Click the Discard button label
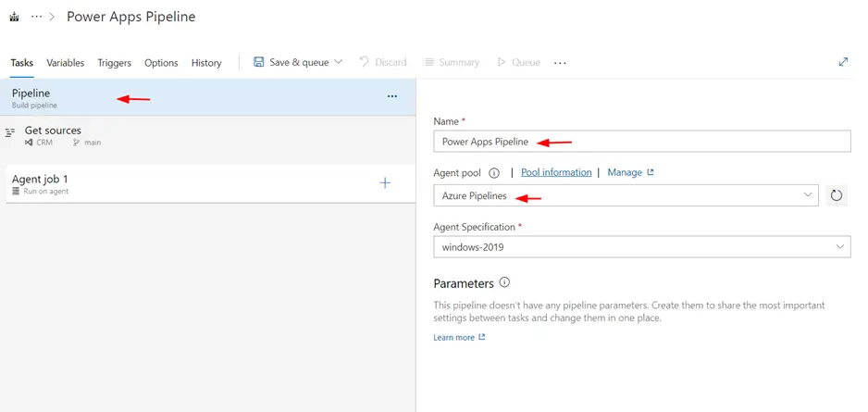 click(391, 62)
